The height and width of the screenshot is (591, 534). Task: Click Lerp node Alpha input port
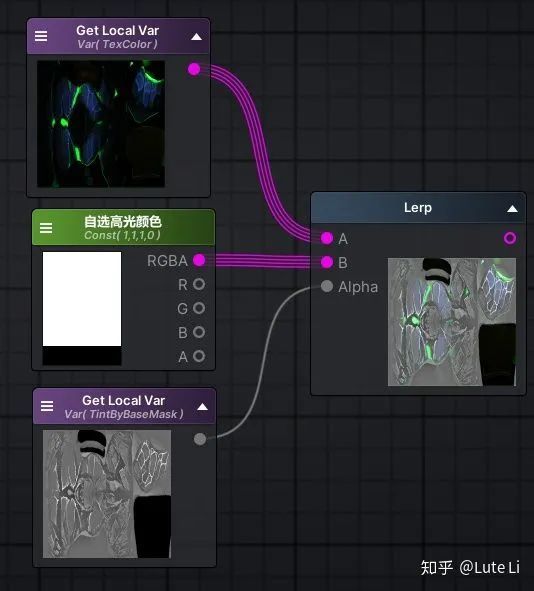pos(327,286)
